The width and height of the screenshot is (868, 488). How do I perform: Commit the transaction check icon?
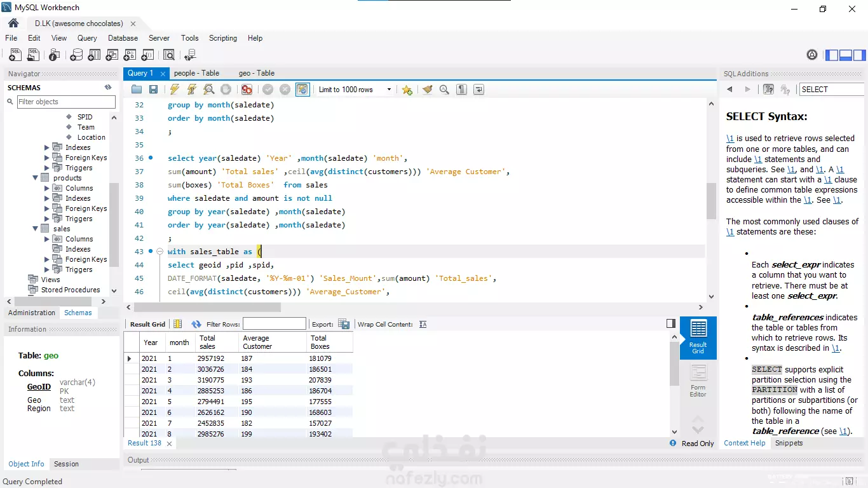[x=268, y=90]
